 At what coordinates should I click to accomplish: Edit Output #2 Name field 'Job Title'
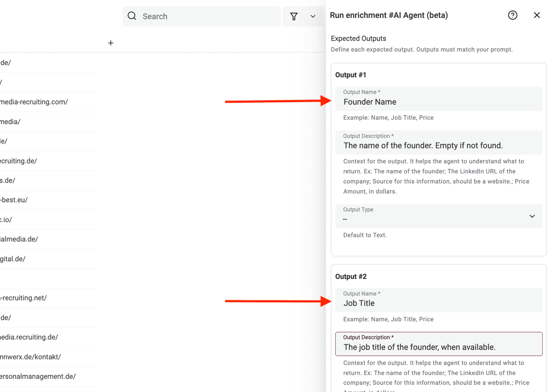[x=439, y=300]
